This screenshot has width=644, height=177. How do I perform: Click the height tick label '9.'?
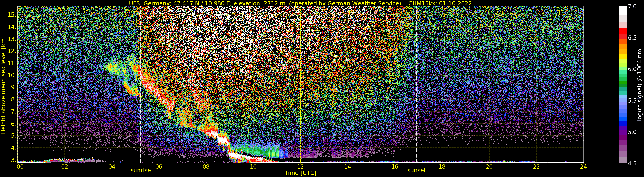tap(13, 88)
